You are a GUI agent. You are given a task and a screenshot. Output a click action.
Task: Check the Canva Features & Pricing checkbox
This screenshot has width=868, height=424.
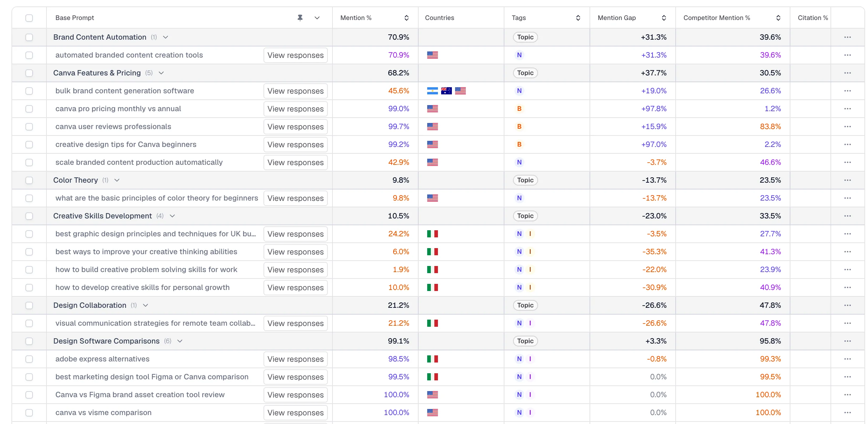pos(29,73)
